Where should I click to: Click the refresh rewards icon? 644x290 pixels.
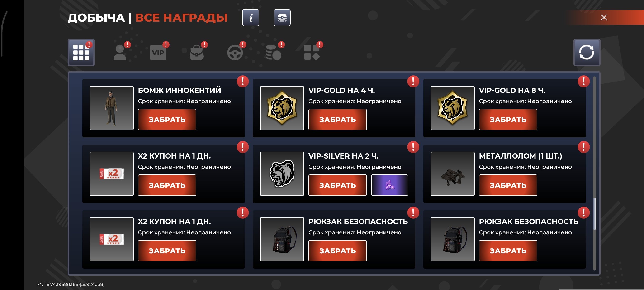pos(587,52)
